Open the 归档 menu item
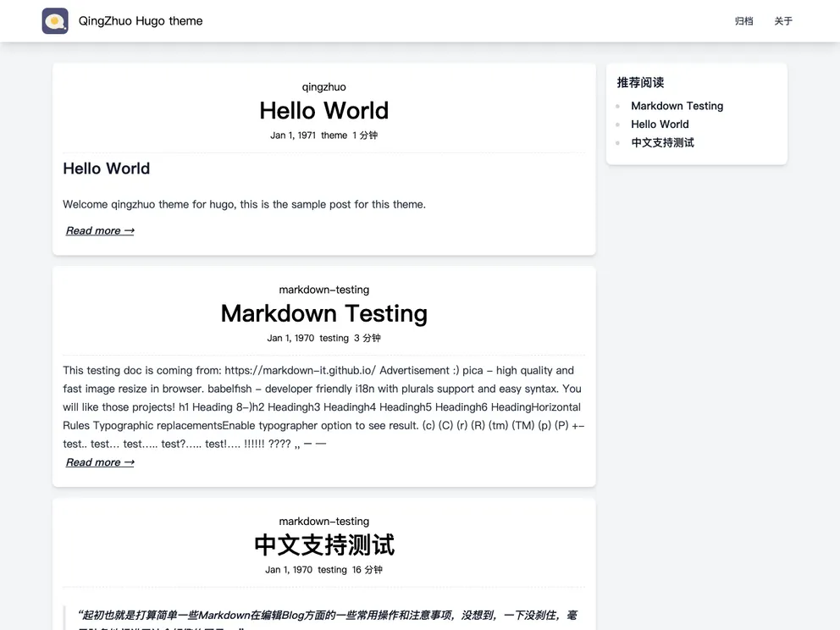840x630 pixels. click(x=743, y=21)
